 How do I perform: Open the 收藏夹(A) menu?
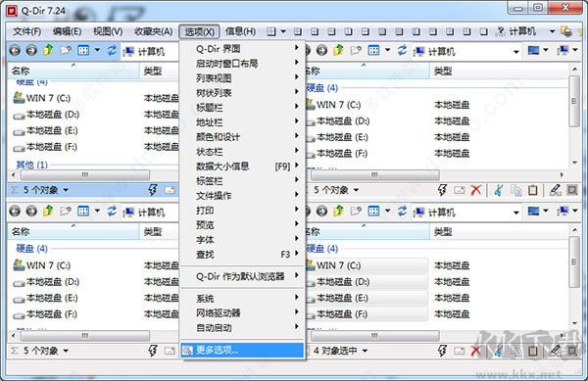[x=154, y=31]
